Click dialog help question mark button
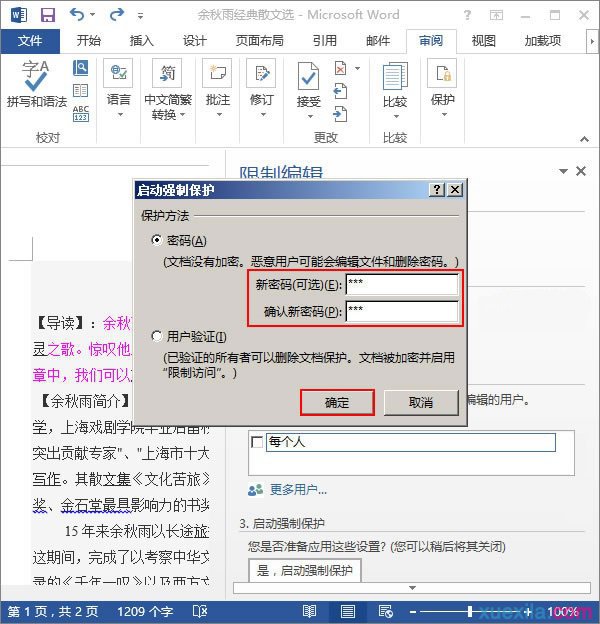This screenshot has height=624, width=600. 437,190
